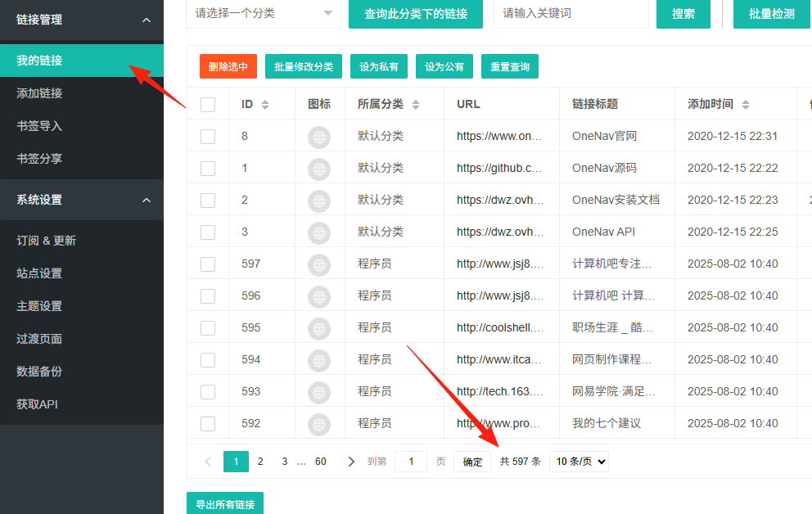Go to page 2 in pagination
Screen dimensions: 812x514
tap(260, 462)
